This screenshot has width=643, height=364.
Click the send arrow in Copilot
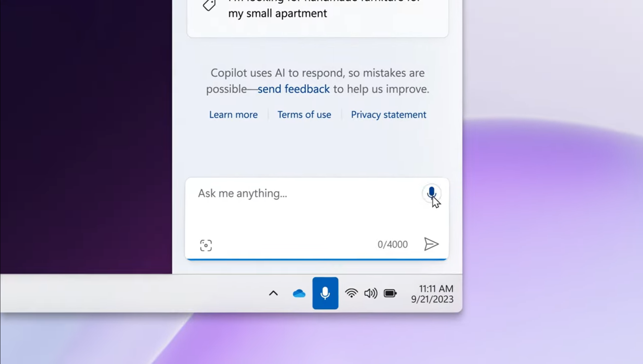(431, 244)
